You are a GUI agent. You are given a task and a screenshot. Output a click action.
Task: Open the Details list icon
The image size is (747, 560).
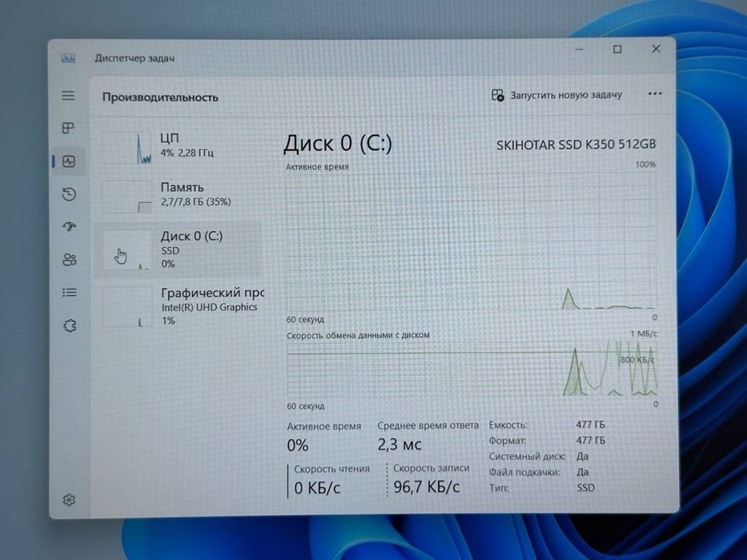[x=70, y=292]
